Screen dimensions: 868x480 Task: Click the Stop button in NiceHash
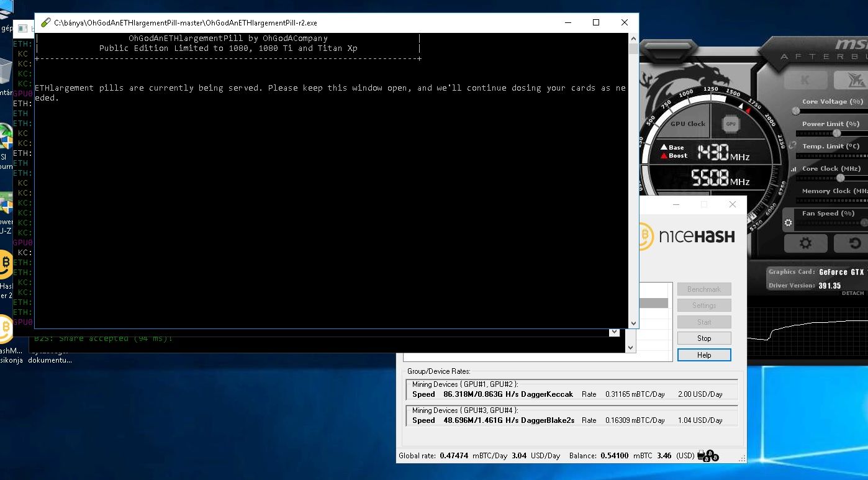[x=704, y=338]
